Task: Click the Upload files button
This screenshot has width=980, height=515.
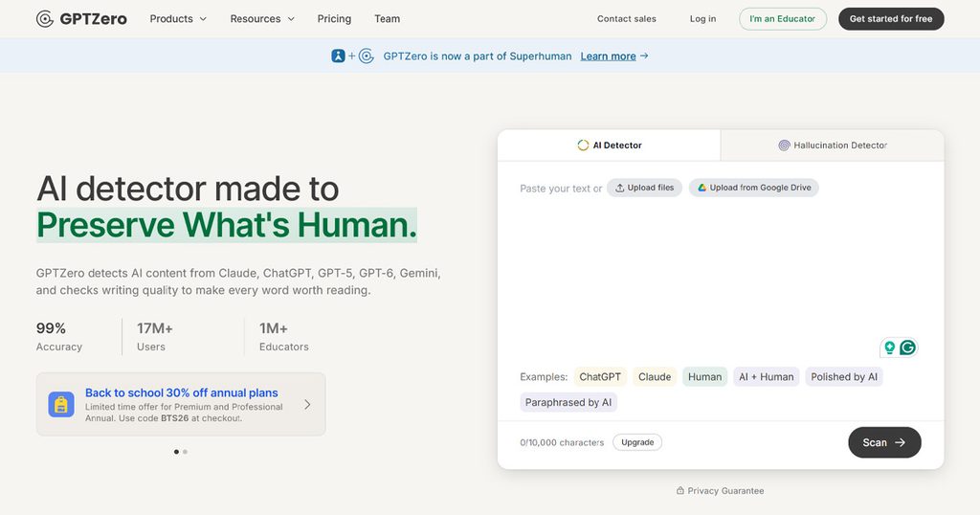Action: tap(644, 188)
